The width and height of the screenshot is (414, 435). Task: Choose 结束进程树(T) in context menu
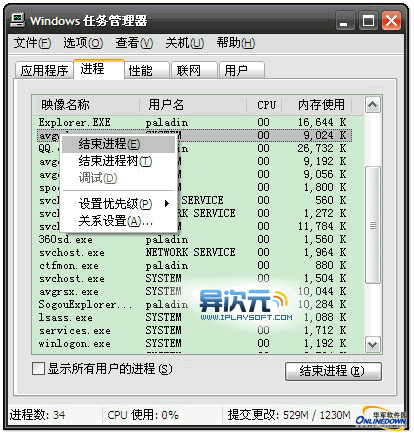tap(118, 161)
